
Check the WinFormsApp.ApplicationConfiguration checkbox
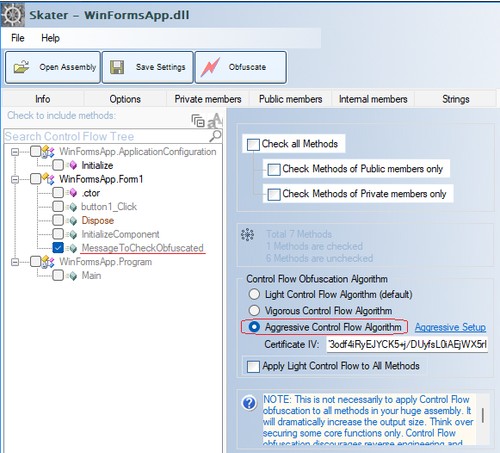pyautogui.click(x=35, y=151)
